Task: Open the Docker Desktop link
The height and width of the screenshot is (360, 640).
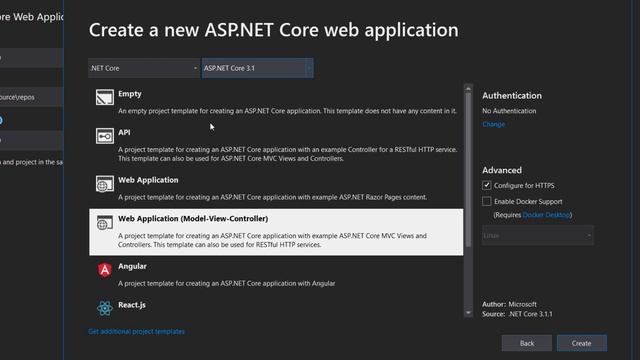Action: tap(546, 215)
